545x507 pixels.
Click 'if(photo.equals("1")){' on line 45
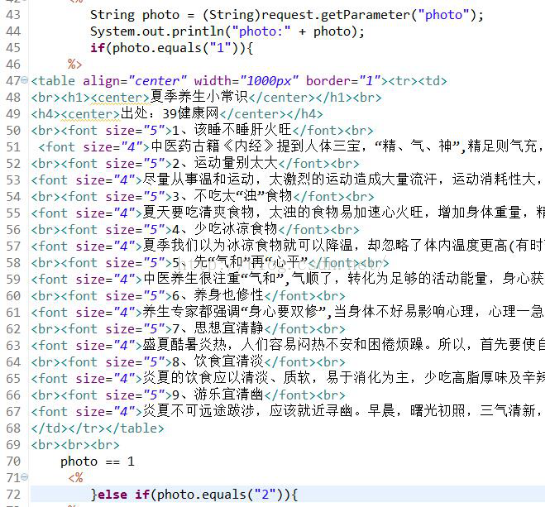click(x=172, y=48)
